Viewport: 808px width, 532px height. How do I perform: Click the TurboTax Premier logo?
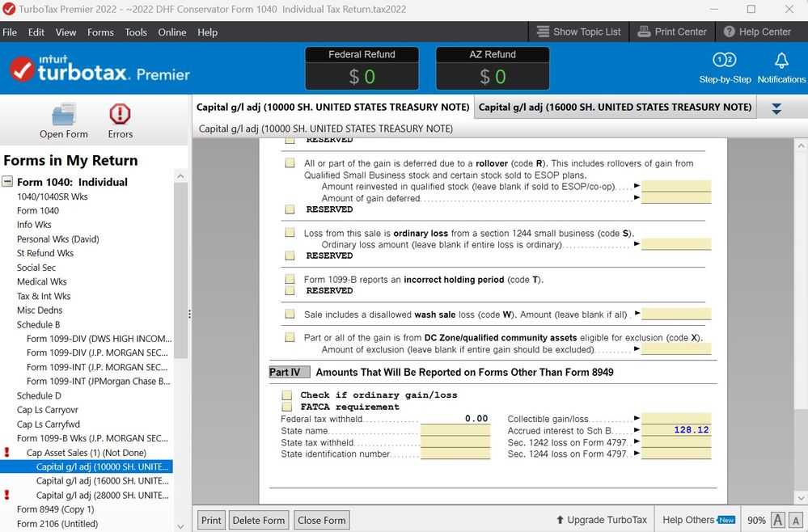click(99, 70)
